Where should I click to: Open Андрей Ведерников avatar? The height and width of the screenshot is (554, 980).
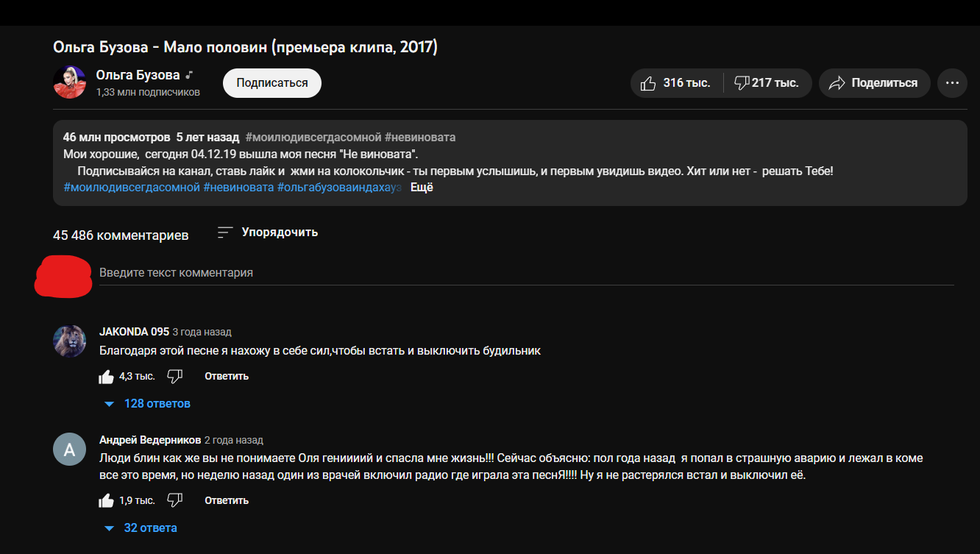click(70, 450)
